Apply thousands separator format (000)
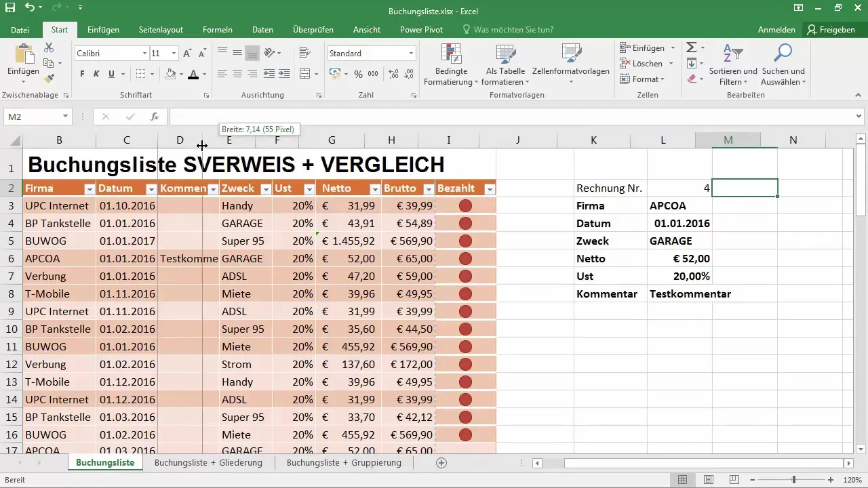 374,74
